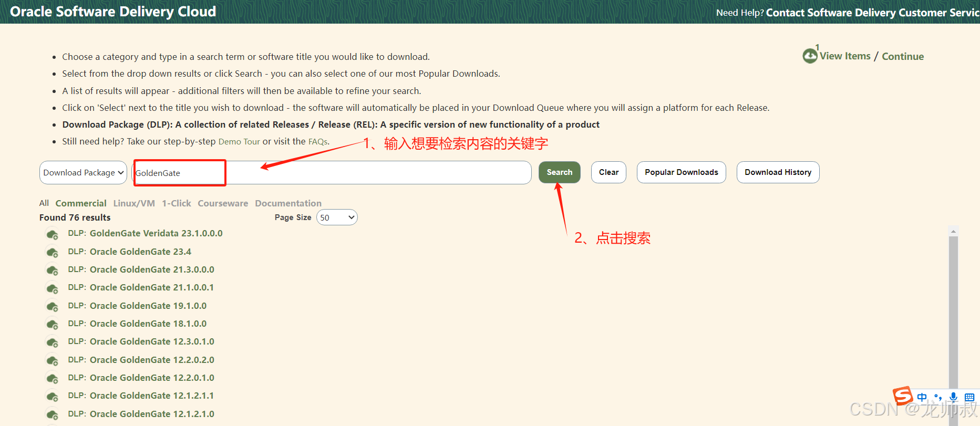Click the Sogou microphone voice input icon
980x426 pixels.
point(954,397)
